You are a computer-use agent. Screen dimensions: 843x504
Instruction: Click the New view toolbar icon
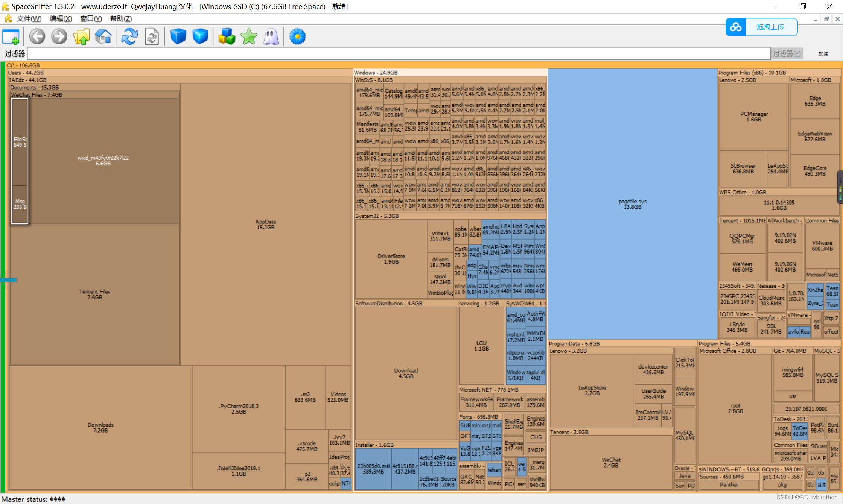[x=11, y=37]
